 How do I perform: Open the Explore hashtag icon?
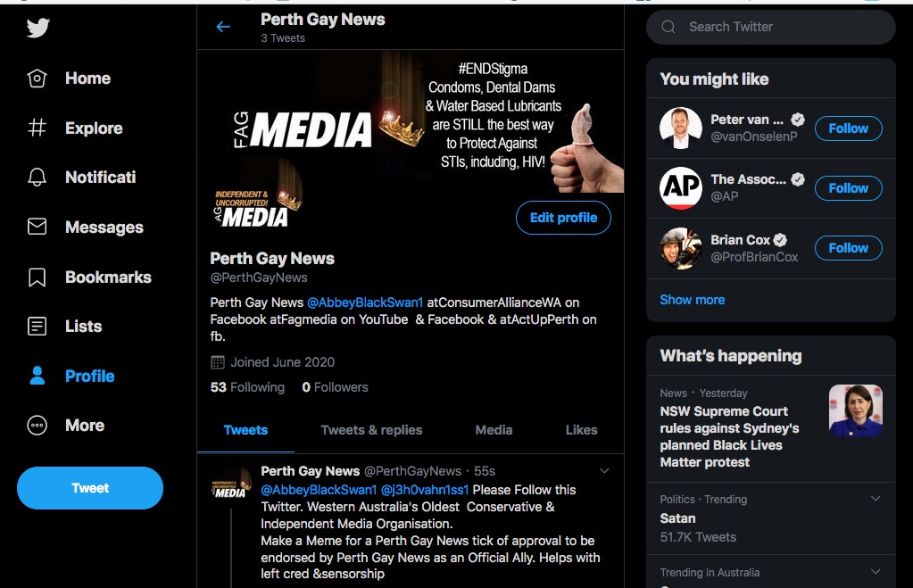coord(37,128)
